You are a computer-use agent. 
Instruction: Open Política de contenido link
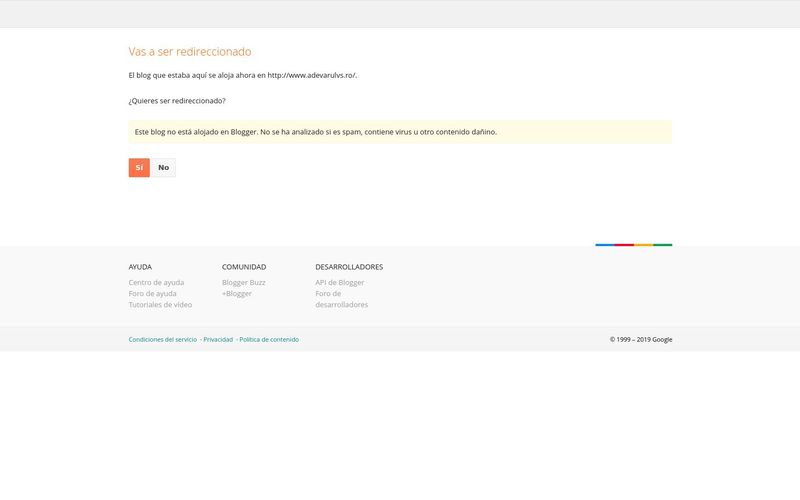pyautogui.click(x=269, y=339)
